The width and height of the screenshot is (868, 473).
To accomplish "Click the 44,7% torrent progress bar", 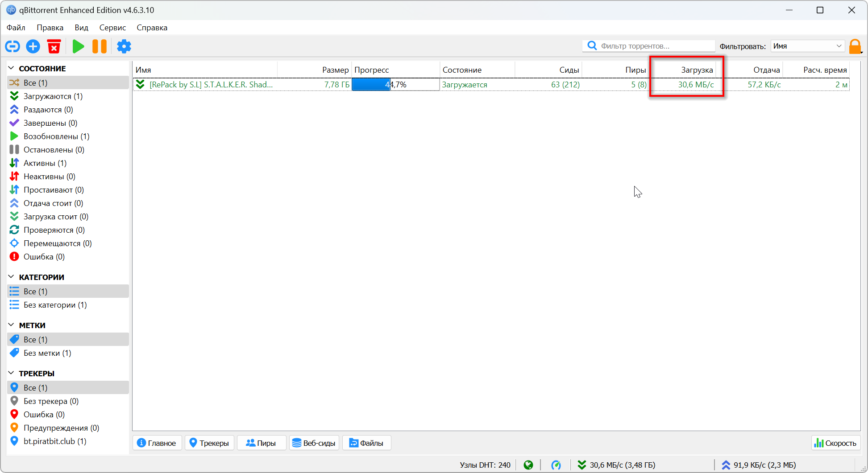I will (x=395, y=84).
